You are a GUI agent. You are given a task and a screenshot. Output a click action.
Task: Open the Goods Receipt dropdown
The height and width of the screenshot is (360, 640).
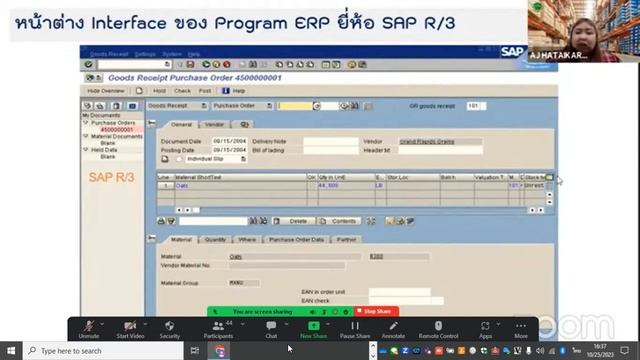coord(204,106)
